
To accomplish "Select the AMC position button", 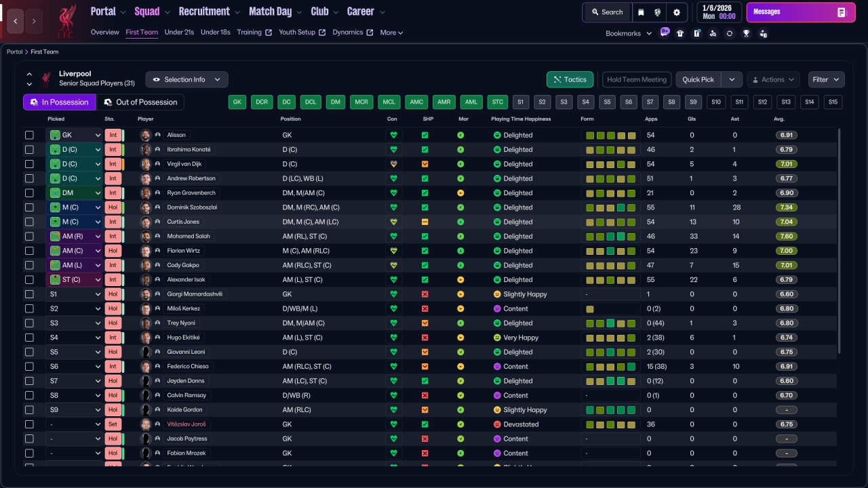I will pyautogui.click(x=416, y=102).
